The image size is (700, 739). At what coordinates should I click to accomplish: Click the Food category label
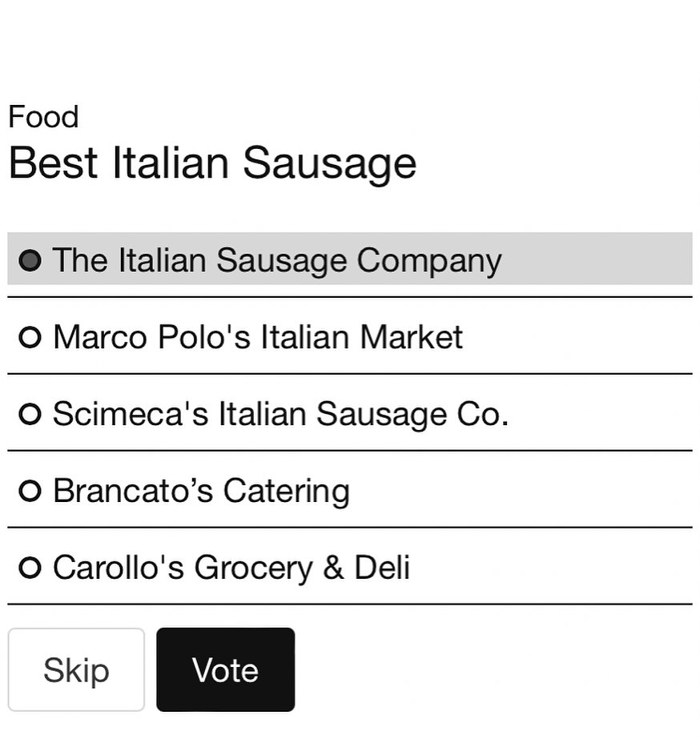(x=43, y=117)
